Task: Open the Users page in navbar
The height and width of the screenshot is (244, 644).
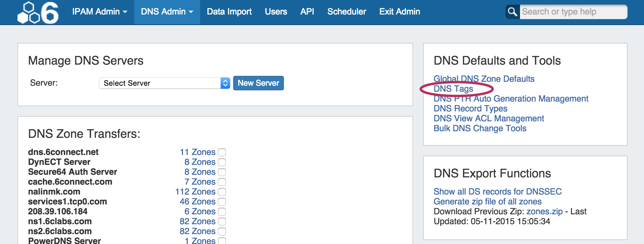Action: (x=276, y=12)
